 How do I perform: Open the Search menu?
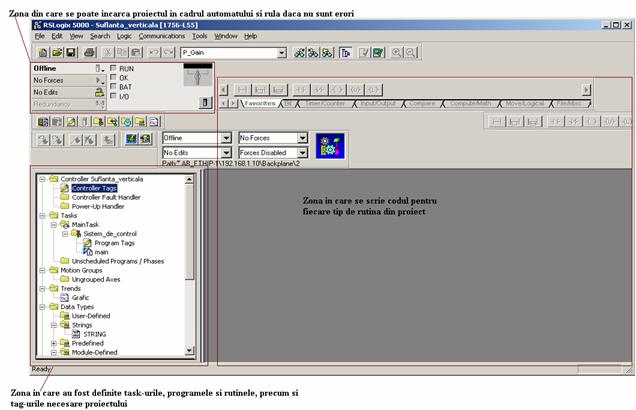point(100,36)
